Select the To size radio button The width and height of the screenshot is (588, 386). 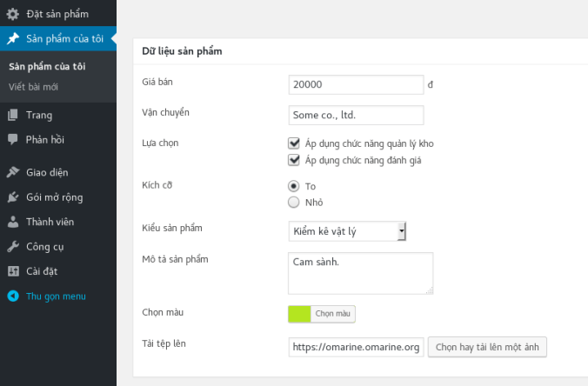(294, 186)
